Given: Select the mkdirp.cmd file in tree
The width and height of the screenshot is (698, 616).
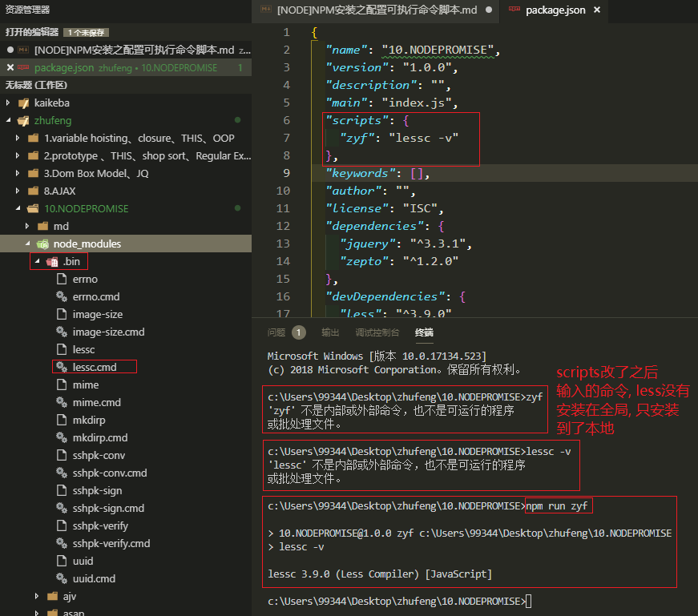Looking at the screenshot, I should [x=96, y=437].
